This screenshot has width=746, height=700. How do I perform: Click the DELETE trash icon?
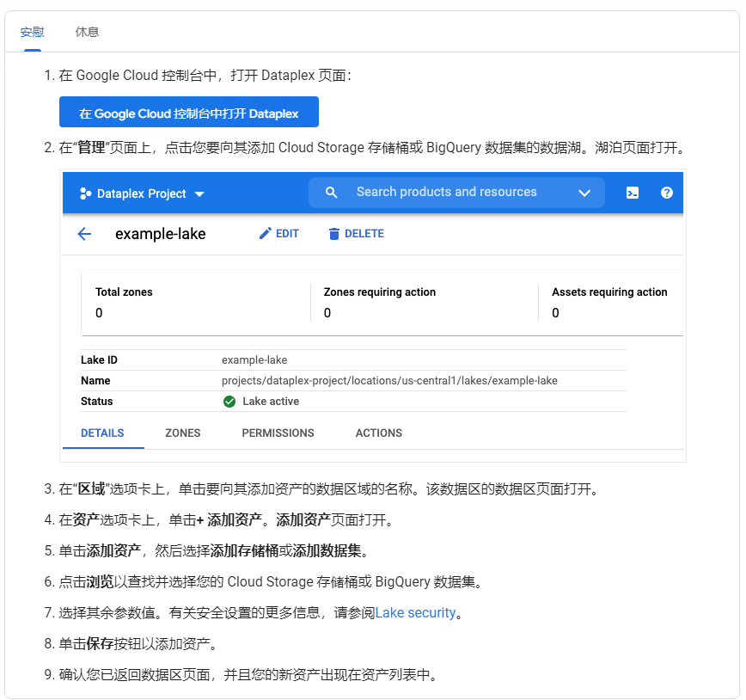coord(334,234)
